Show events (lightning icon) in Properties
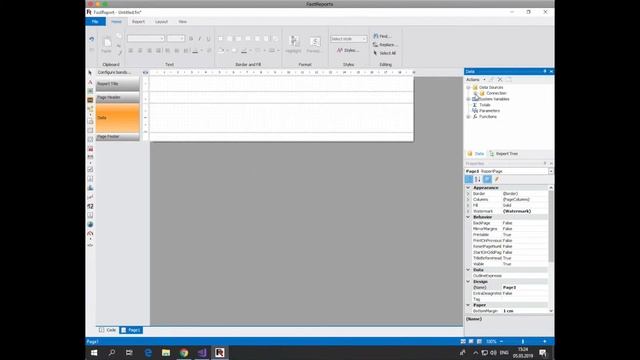The width and height of the screenshot is (640, 360). pos(497,179)
